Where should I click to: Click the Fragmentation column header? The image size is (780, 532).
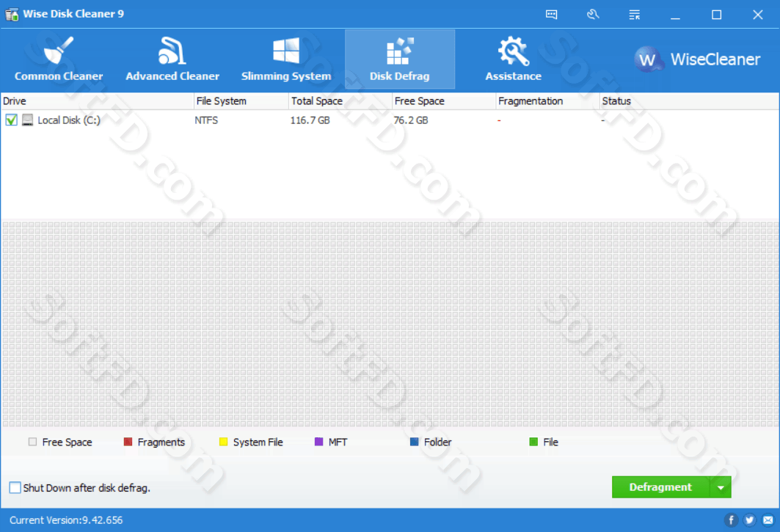click(547, 101)
